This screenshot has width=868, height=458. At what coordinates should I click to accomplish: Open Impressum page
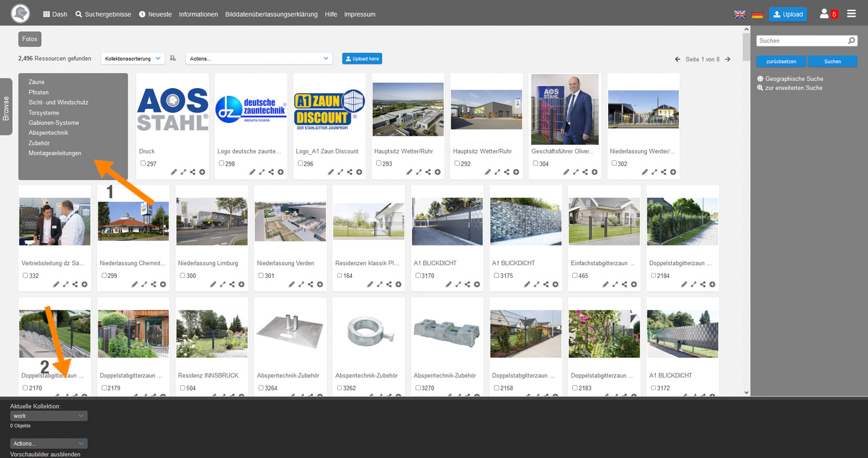click(x=359, y=14)
